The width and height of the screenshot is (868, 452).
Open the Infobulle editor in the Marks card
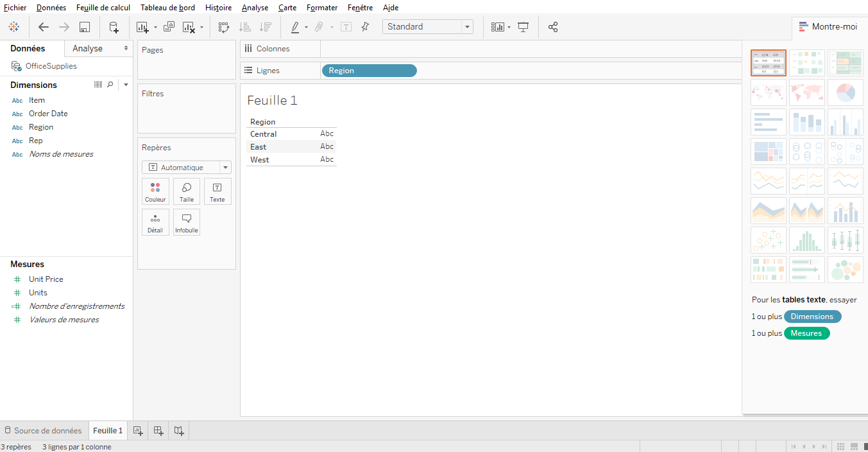tap(186, 222)
